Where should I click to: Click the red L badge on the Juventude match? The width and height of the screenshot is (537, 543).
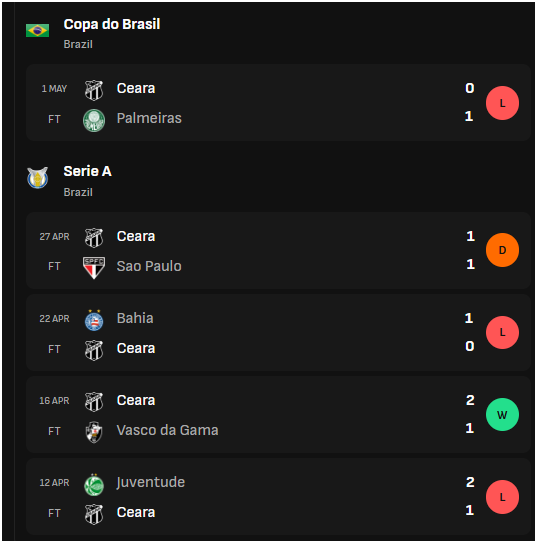[502, 497]
